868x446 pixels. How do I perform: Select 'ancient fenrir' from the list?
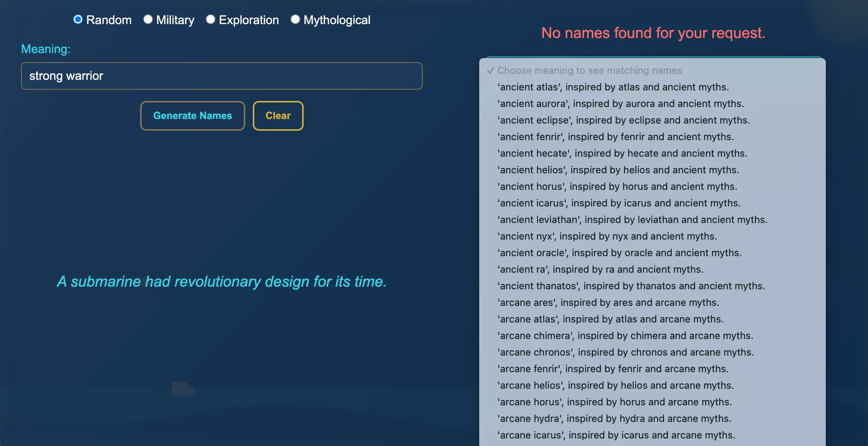click(x=615, y=137)
